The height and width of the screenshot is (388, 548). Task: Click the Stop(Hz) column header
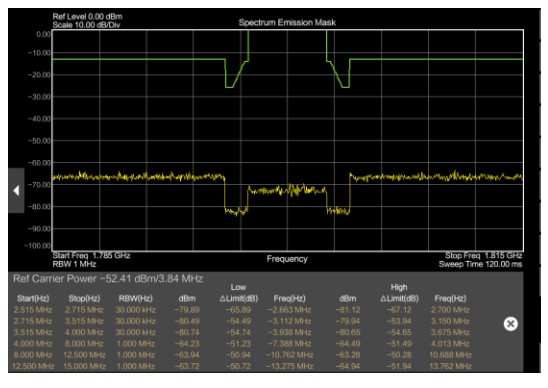tap(84, 299)
